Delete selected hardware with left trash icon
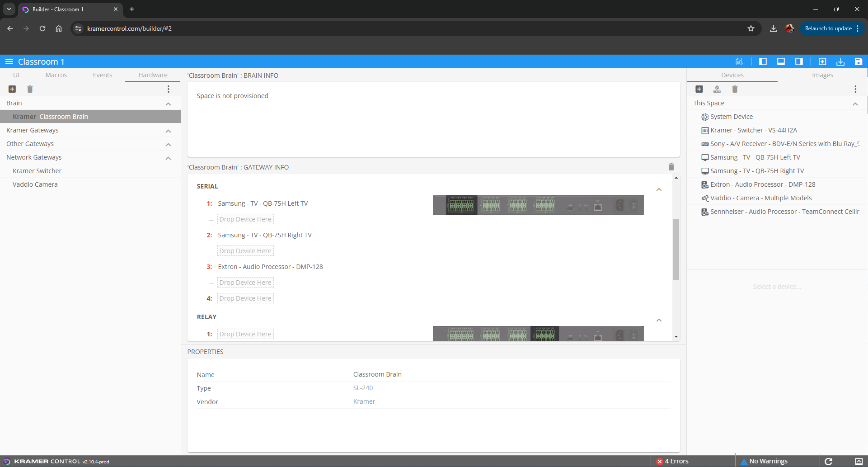Screen dimensions: 868x467 pos(30,89)
